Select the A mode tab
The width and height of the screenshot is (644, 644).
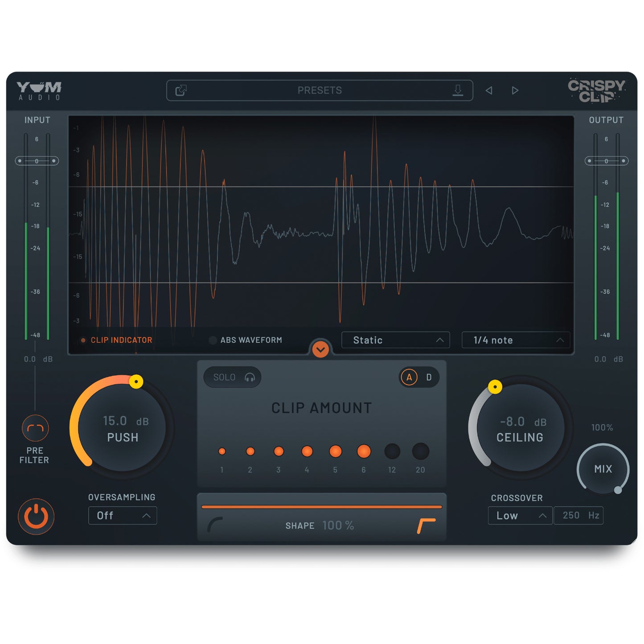pos(409,377)
